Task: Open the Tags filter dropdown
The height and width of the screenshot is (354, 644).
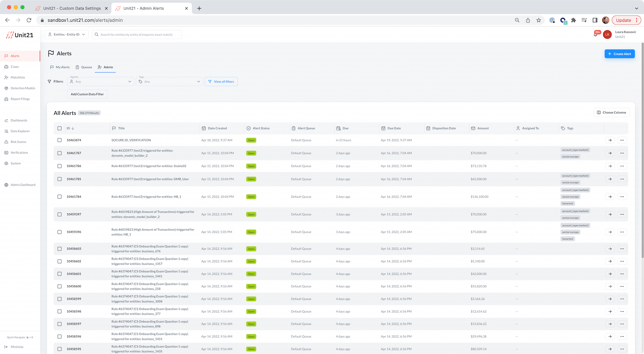Action: tap(169, 82)
